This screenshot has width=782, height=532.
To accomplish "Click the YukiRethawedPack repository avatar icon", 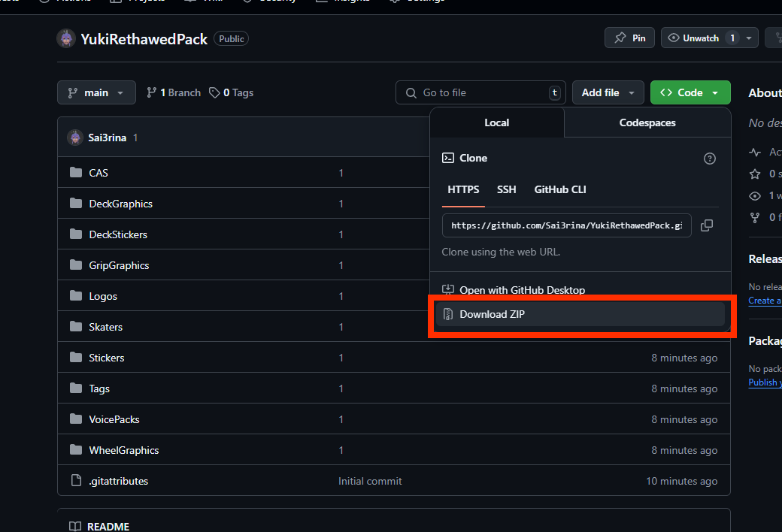I will [x=66, y=39].
